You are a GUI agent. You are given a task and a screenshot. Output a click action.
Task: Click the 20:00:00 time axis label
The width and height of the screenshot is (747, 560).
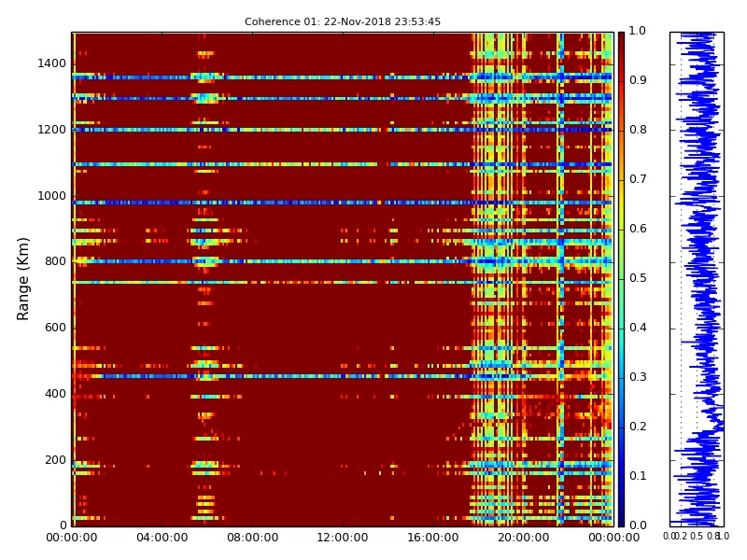click(x=524, y=538)
